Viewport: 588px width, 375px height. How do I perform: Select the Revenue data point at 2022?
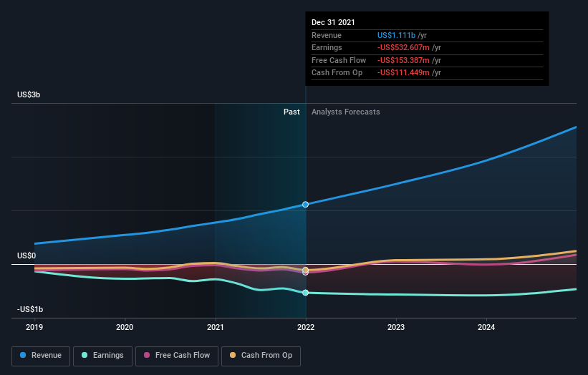(x=305, y=204)
